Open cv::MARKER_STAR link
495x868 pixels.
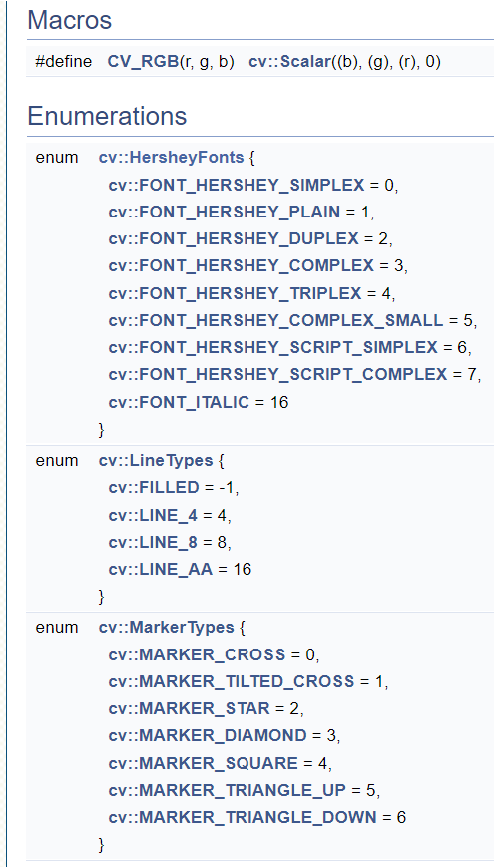(189, 708)
